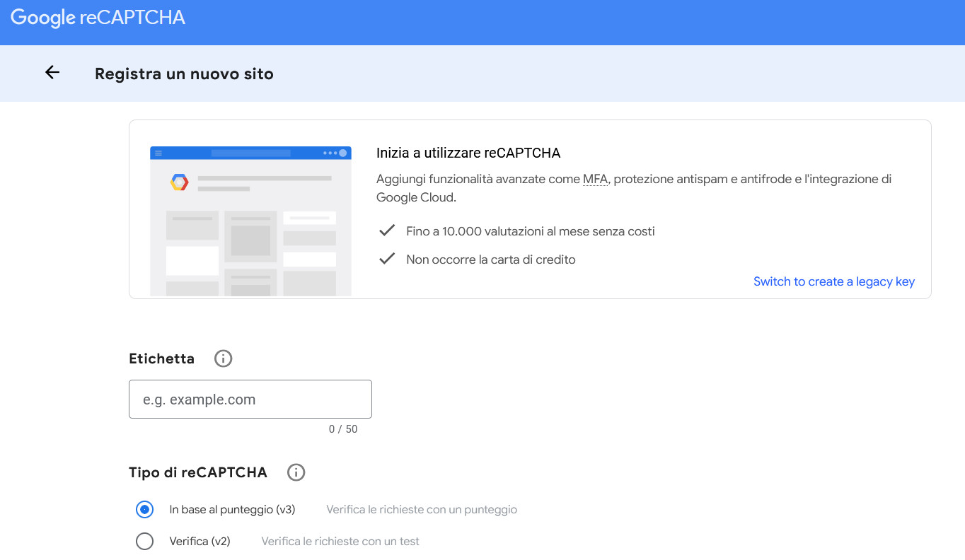Click checkmark beside carta di credito line
Screen dimensions: 965x560
coord(386,259)
